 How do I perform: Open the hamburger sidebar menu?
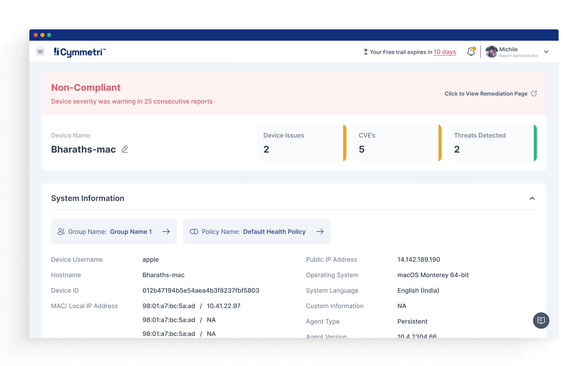click(x=40, y=52)
